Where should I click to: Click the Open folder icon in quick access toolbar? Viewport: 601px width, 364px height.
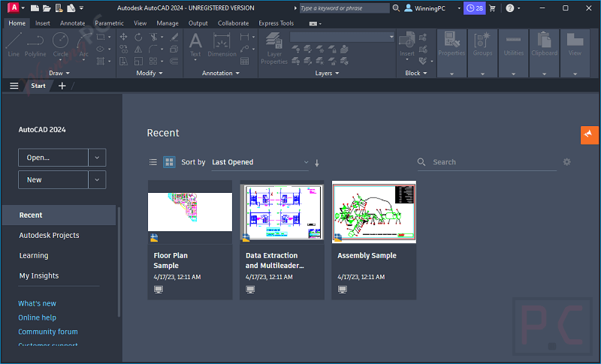click(x=47, y=8)
